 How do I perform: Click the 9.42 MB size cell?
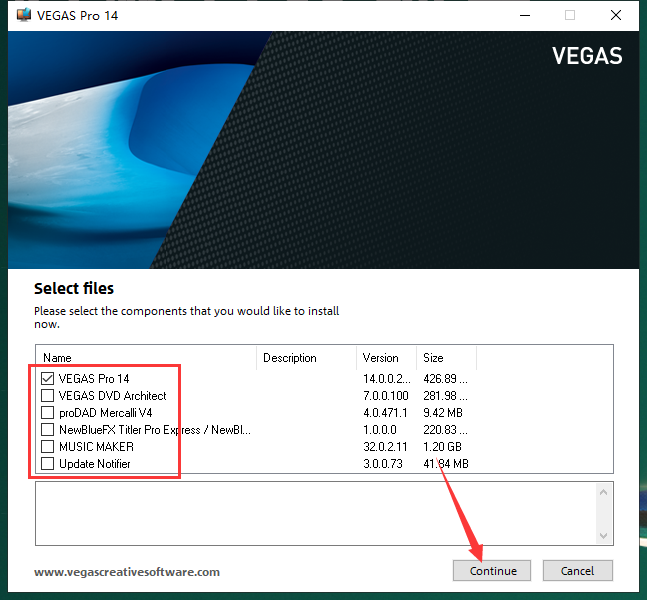(x=443, y=413)
